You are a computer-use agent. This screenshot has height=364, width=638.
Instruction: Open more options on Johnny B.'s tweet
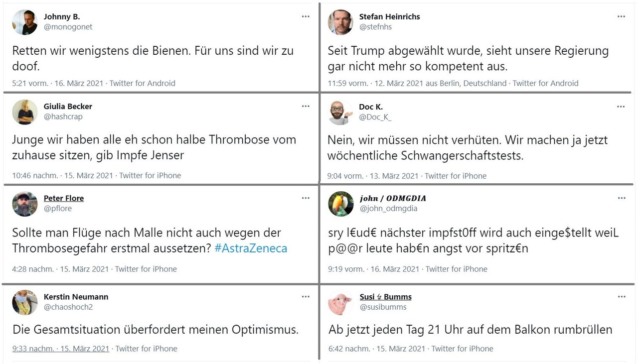click(x=306, y=16)
